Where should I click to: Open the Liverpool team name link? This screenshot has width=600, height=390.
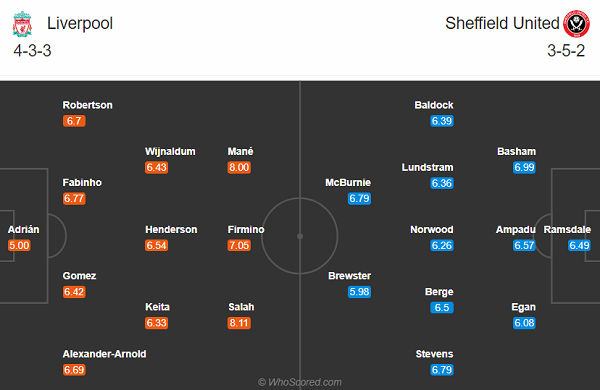[x=80, y=24]
